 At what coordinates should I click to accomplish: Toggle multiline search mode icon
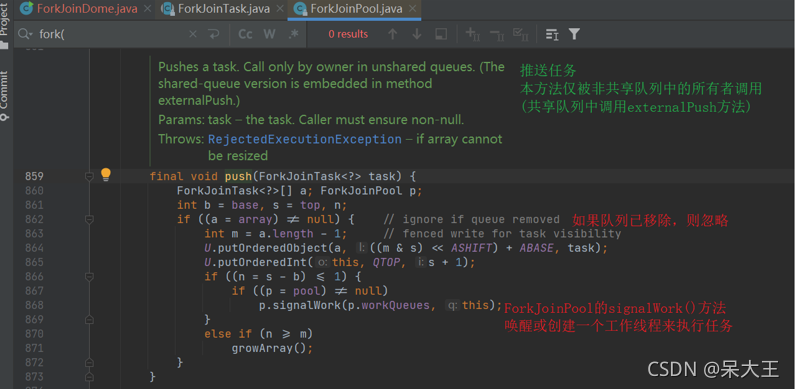(552, 34)
